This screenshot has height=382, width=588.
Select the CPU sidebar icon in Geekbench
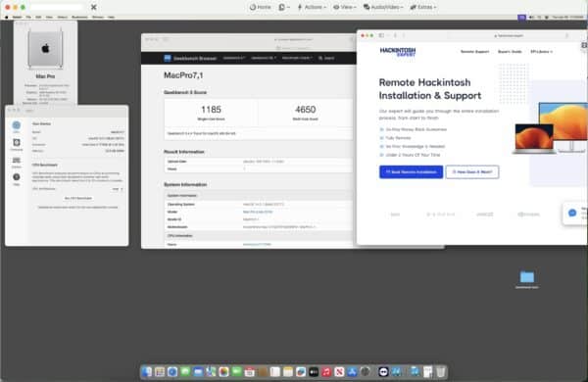click(16, 126)
